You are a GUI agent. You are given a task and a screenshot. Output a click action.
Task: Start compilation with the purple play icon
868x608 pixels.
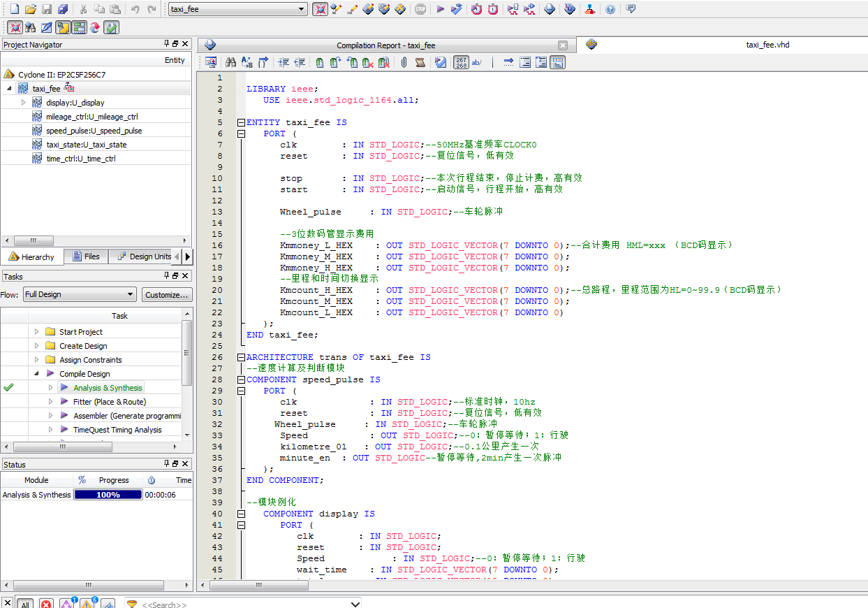pyautogui.click(x=440, y=9)
